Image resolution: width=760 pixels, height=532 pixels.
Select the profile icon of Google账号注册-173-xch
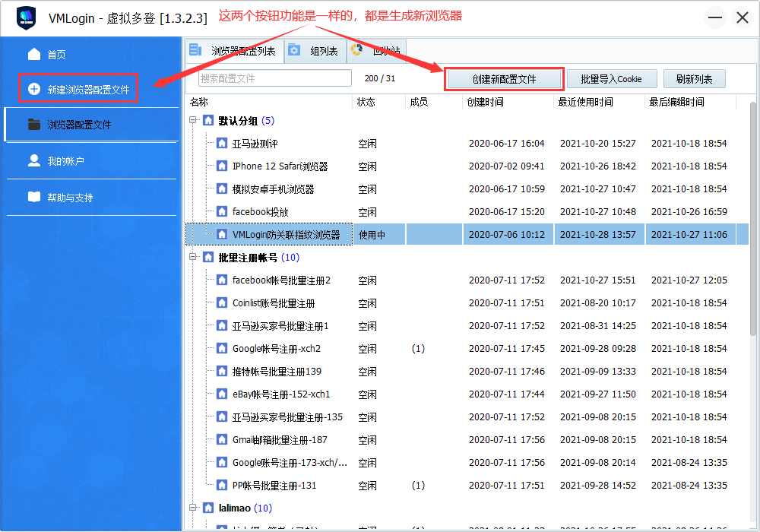tap(221, 462)
